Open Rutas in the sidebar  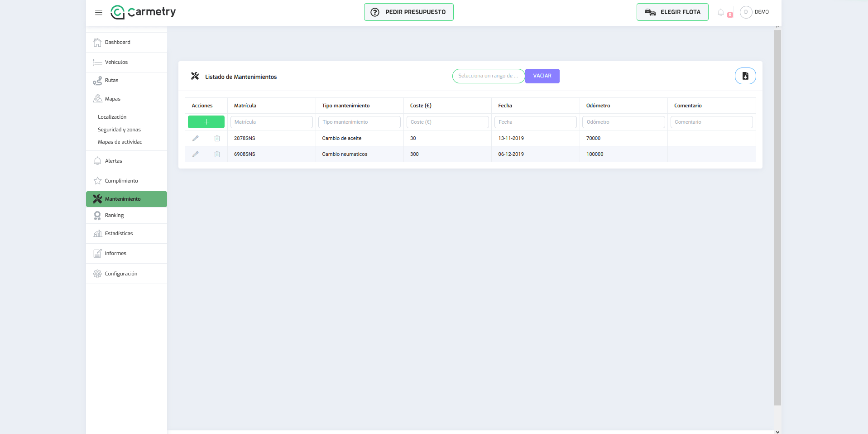click(x=126, y=80)
